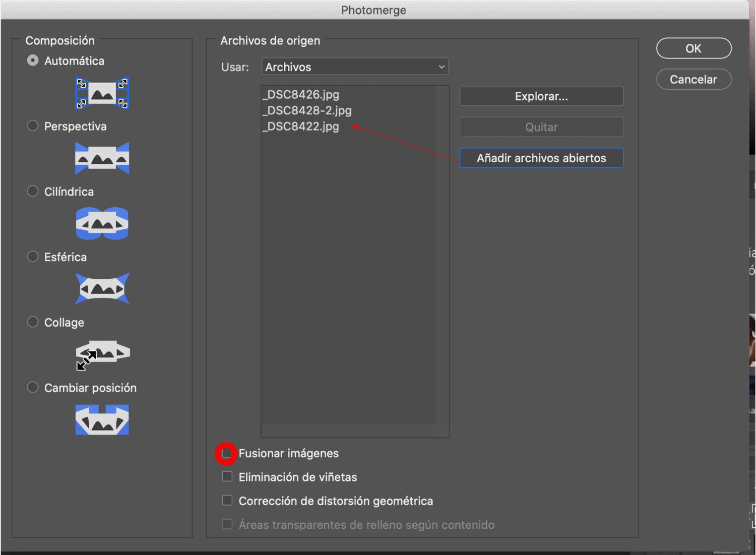Image resolution: width=756 pixels, height=555 pixels.
Task: Click the Collage layout preview icon
Action: click(x=102, y=355)
